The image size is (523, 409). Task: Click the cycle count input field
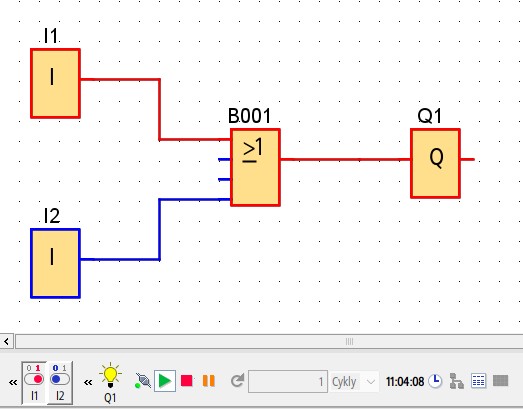coord(288,381)
